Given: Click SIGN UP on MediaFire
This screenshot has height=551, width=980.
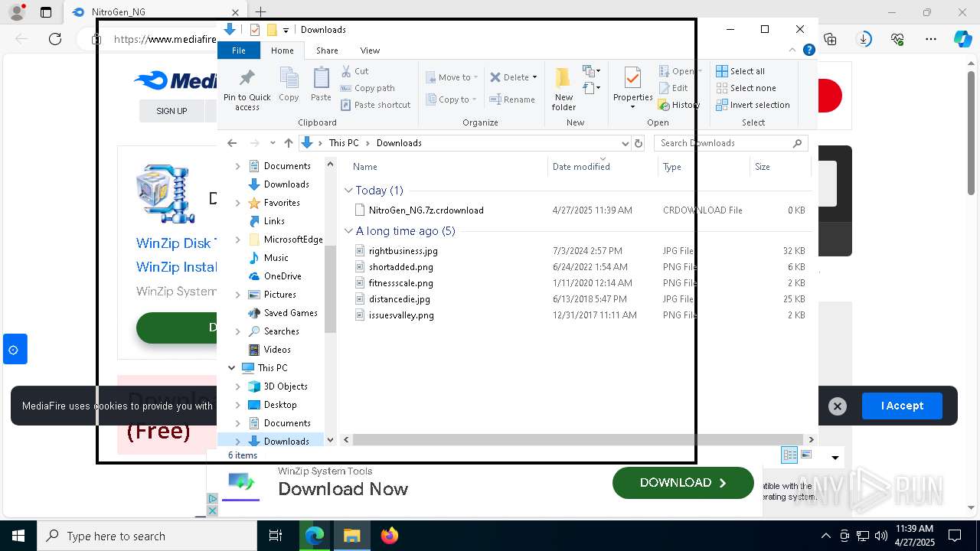Looking at the screenshot, I should pyautogui.click(x=171, y=111).
